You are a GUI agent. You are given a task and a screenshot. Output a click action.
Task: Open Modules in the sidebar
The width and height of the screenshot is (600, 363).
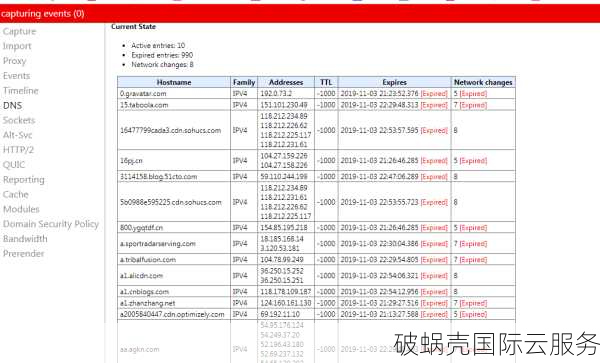pos(21,209)
